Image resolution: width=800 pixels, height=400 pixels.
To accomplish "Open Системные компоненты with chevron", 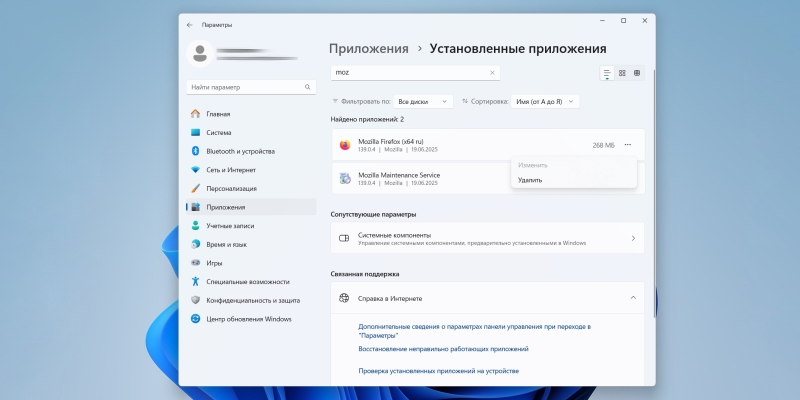I will (633, 238).
